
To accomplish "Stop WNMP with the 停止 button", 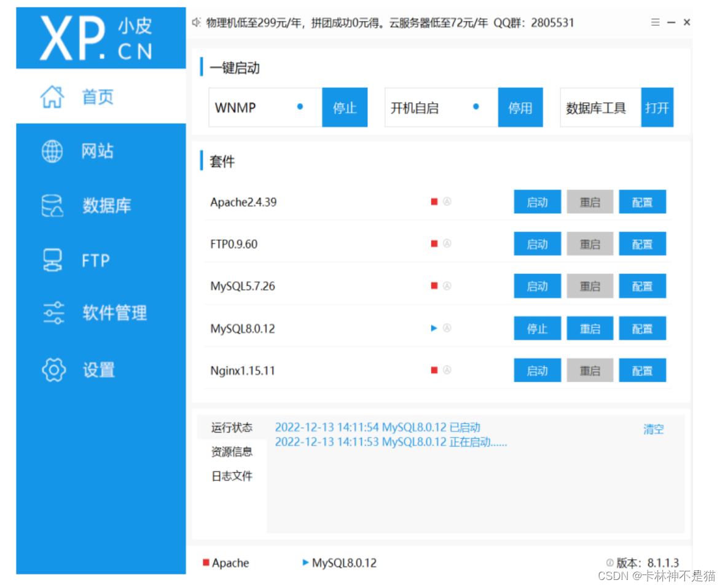I will point(345,108).
